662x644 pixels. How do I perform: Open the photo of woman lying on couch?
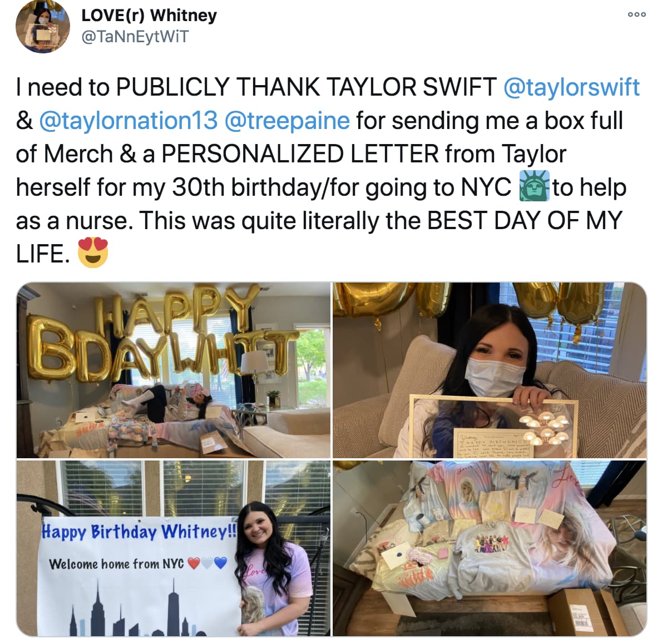(174, 370)
